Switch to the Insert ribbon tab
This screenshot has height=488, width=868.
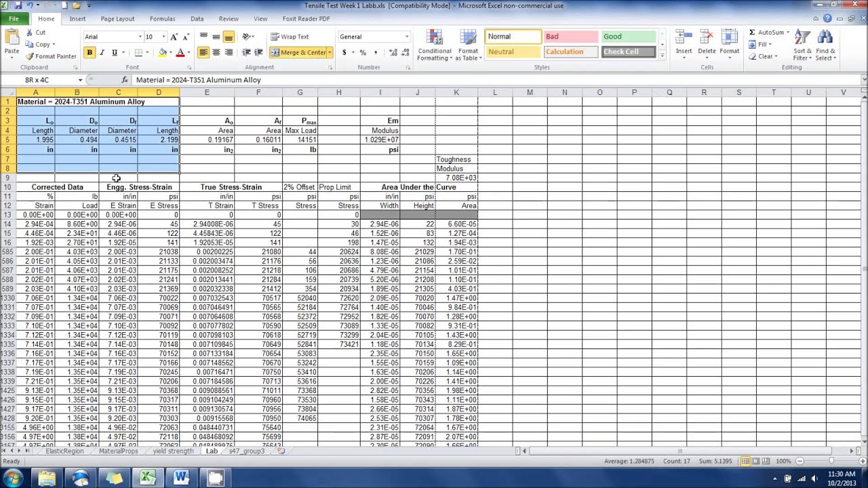click(x=77, y=19)
